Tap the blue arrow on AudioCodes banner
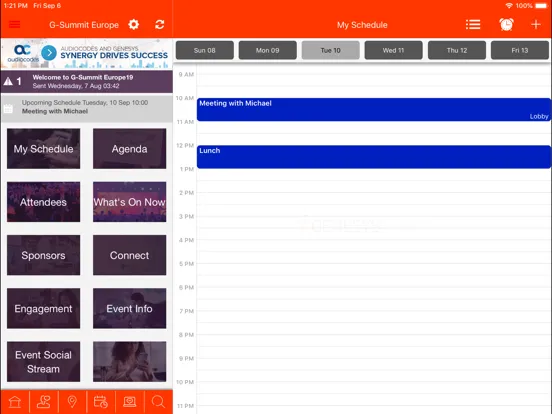The width and height of the screenshot is (552, 414). (49, 53)
